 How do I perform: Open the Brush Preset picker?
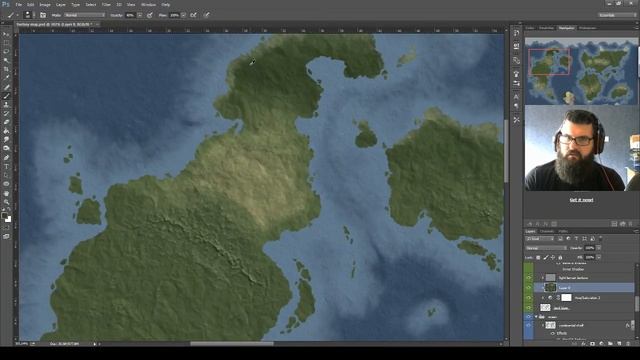28,15
